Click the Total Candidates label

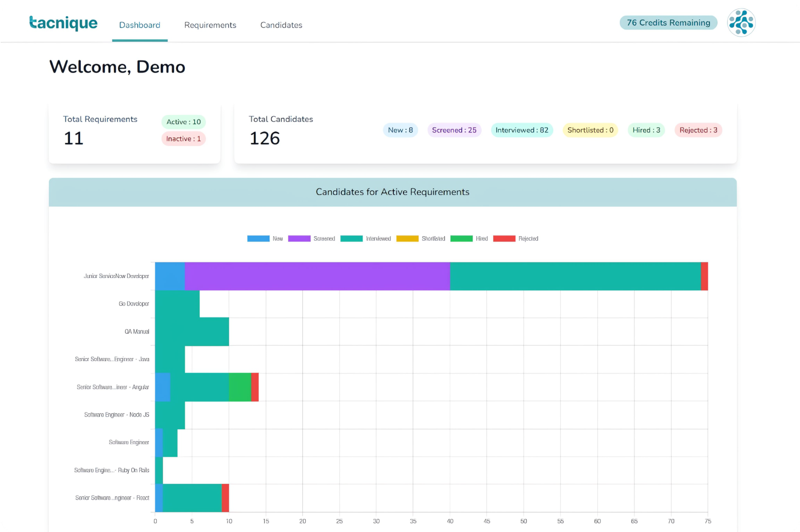pyautogui.click(x=281, y=119)
